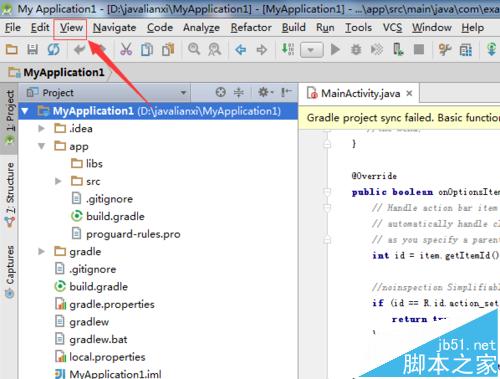The image size is (500, 379).
Task: Open the File menu
Action: pos(13,28)
